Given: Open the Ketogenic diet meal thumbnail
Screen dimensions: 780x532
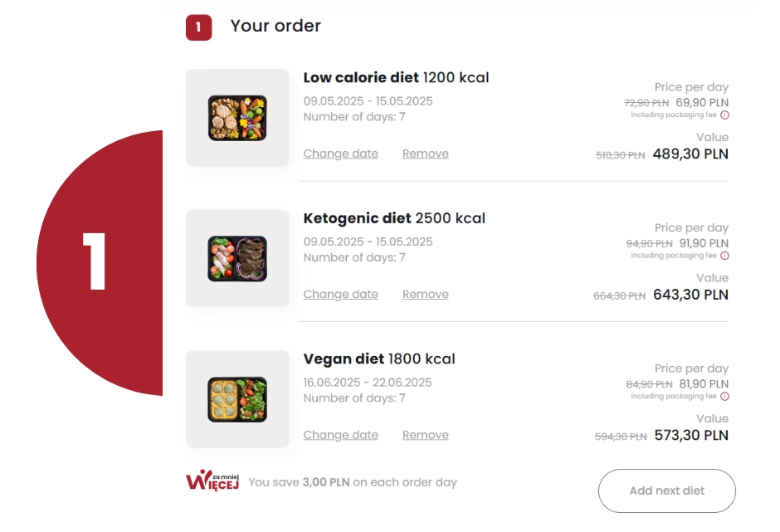Looking at the screenshot, I should [237, 259].
